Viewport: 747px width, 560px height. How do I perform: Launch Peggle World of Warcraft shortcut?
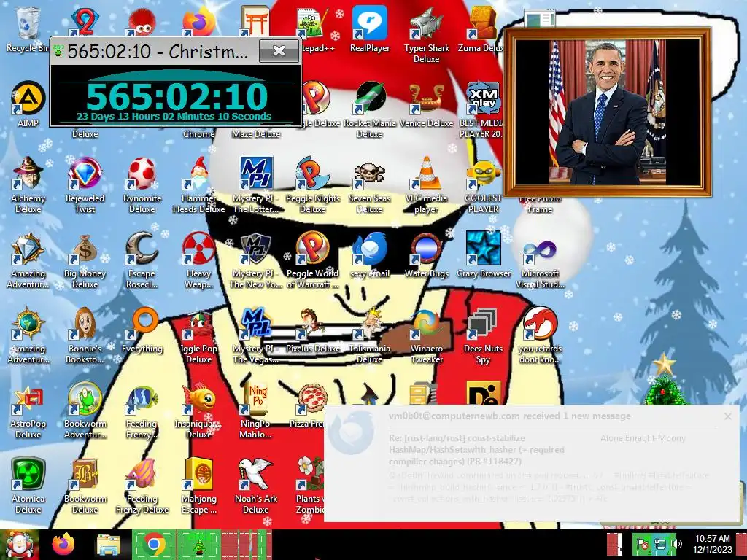(x=312, y=261)
